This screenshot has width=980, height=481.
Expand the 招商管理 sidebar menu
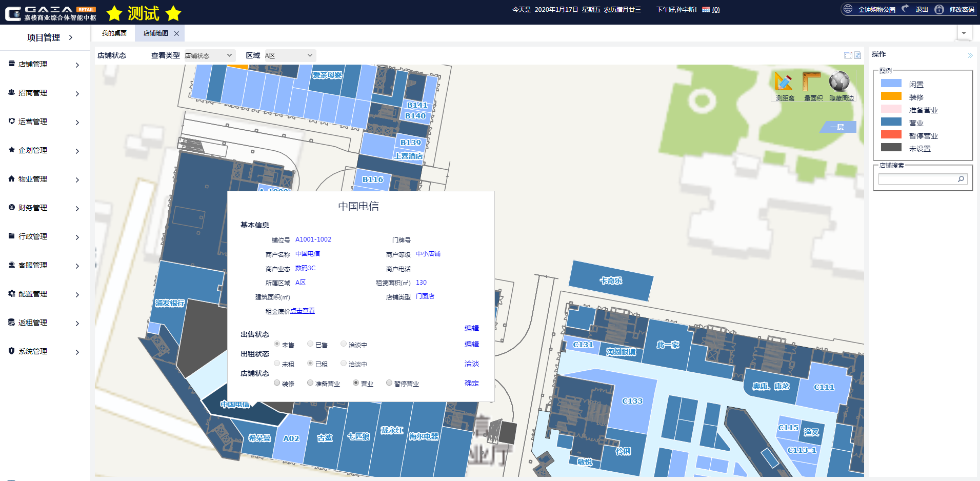(45, 93)
